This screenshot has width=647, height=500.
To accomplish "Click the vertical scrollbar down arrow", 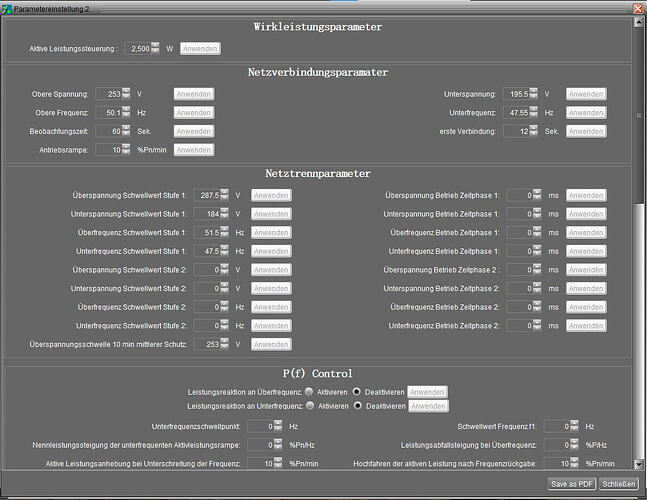I will click(x=638, y=464).
